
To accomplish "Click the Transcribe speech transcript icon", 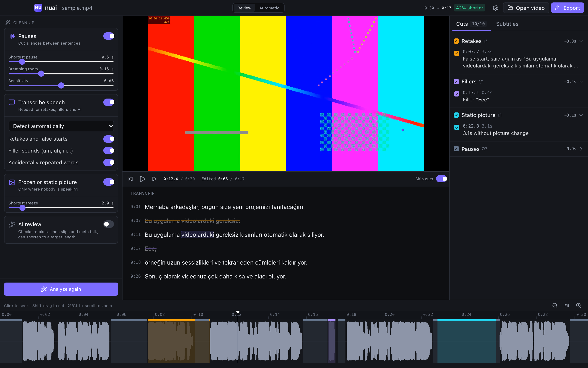I will [x=12, y=102].
